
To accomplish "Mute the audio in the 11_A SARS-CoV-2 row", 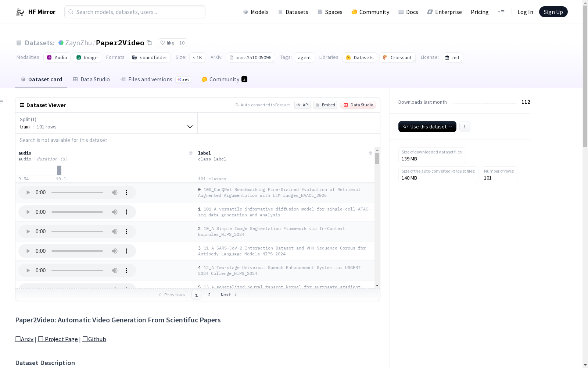I will pos(115,251).
